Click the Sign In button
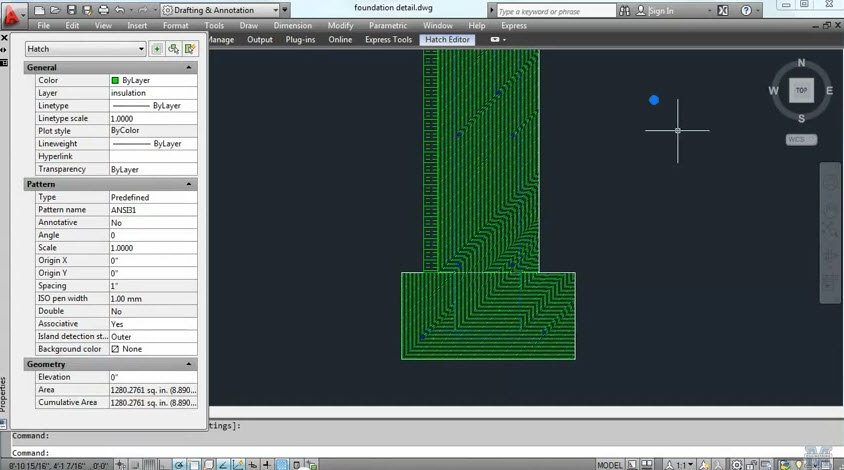The height and width of the screenshot is (470, 844). pos(661,10)
